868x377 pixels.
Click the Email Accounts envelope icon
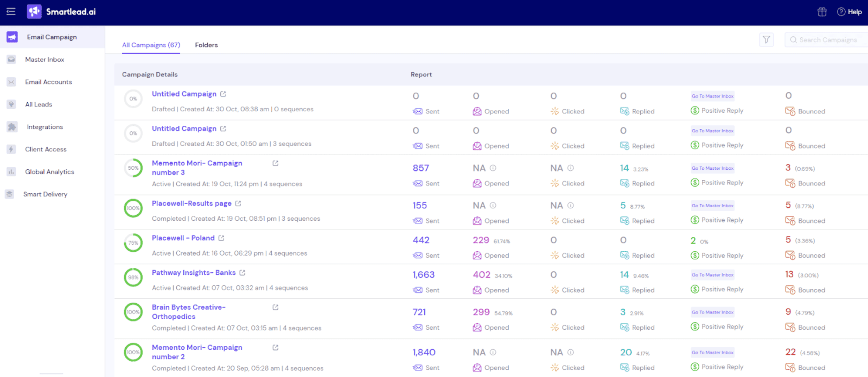pyautogui.click(x=11, y=82)
